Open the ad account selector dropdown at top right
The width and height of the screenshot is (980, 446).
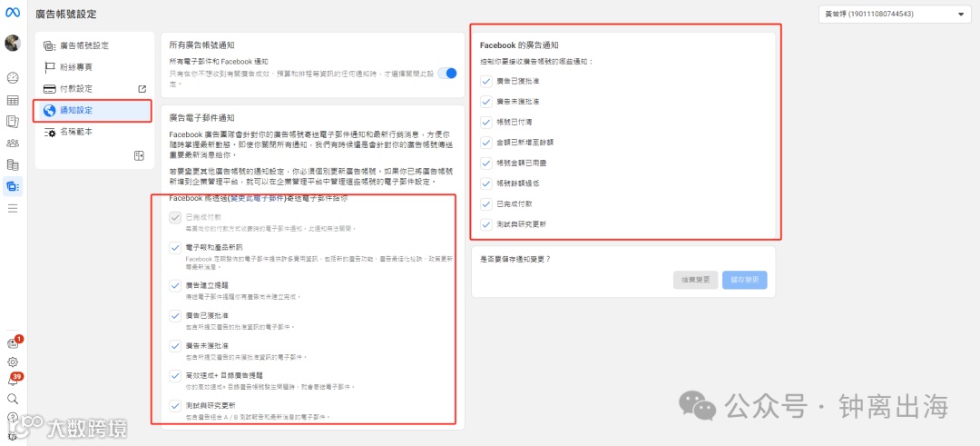pos(895,15)
